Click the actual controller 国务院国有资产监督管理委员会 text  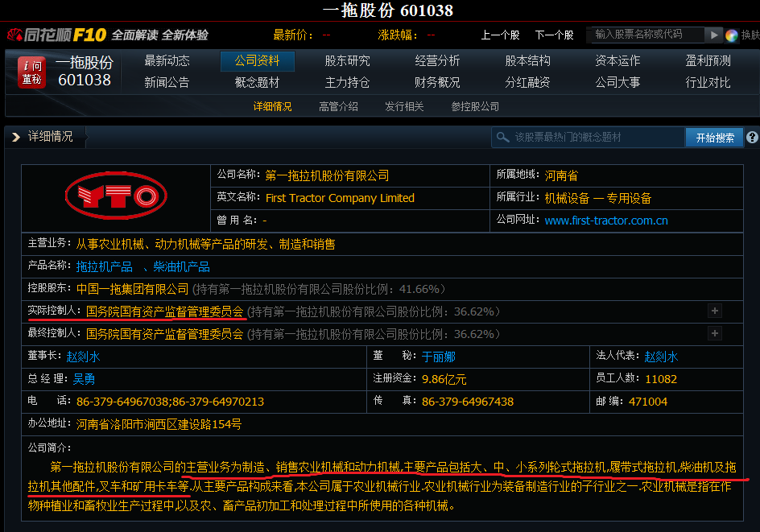164,311
